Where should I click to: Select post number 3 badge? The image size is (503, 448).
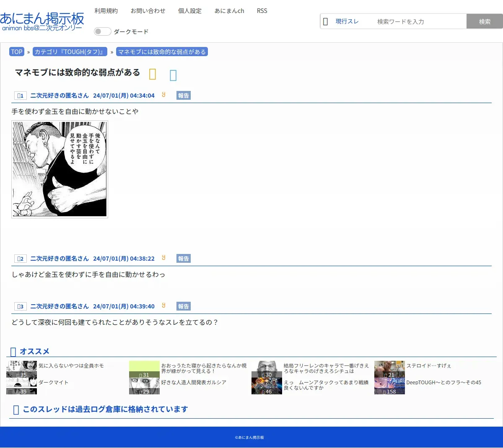(20, 306)
